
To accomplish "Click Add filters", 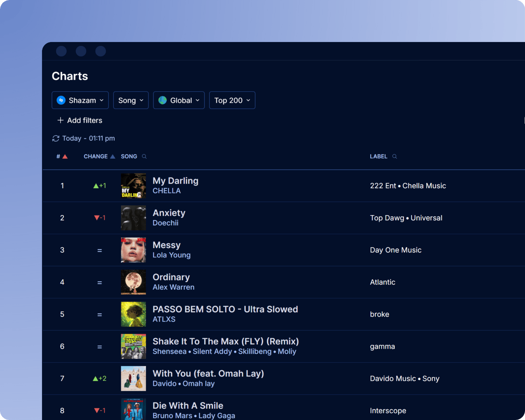I will point(84,120).
